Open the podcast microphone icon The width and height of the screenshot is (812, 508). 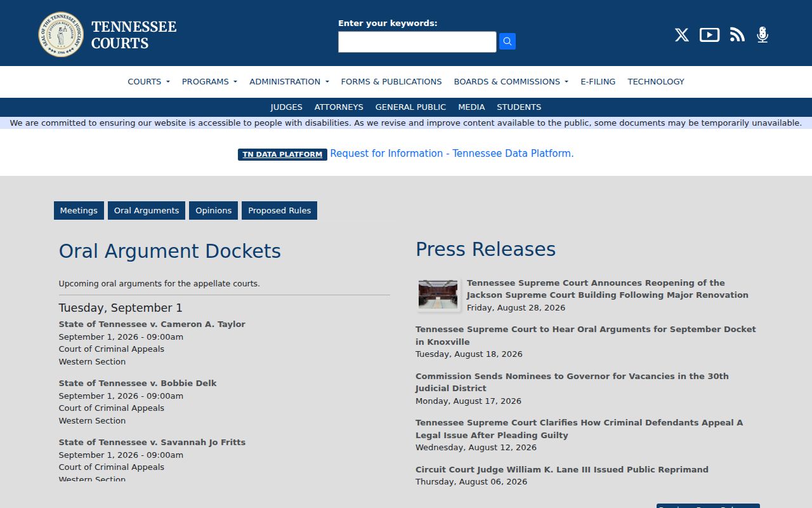pyautogui.click(x=763, y=35)
